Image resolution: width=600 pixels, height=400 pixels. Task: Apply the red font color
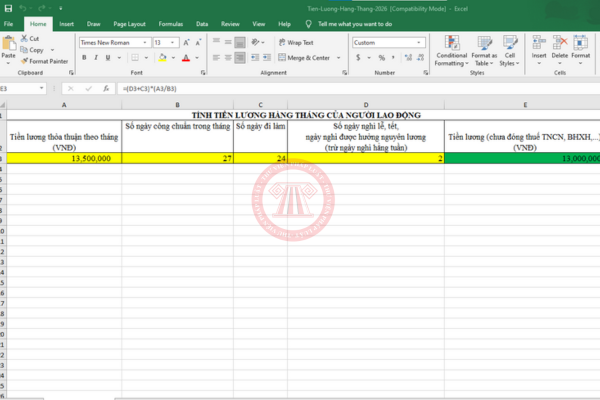pos(186,58)
